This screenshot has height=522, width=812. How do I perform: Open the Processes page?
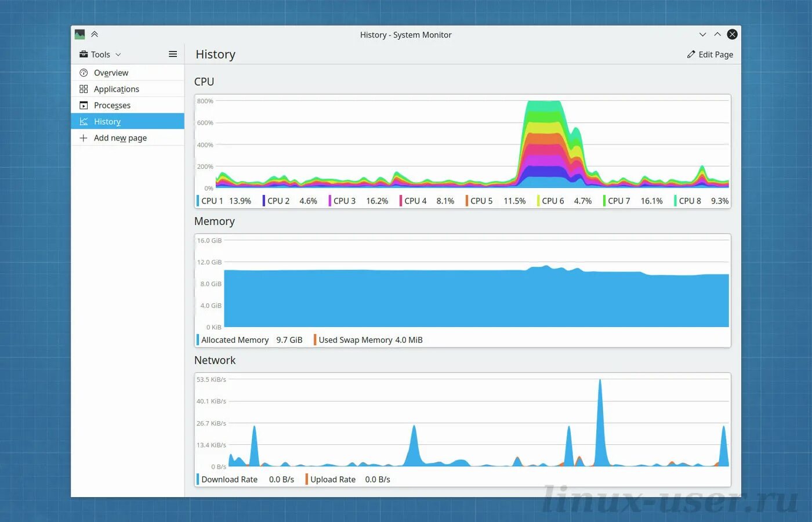click(x=128, y=105)
